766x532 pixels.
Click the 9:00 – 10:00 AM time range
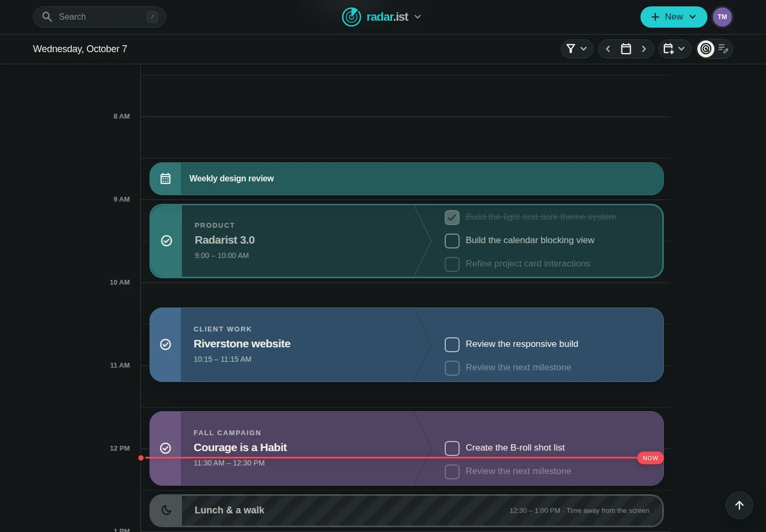pos(222,255)
